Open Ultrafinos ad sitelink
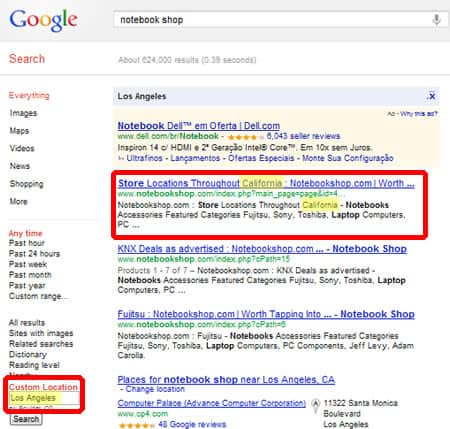The image size is (450, 429). pyautogui.click(x=144, y=158)
